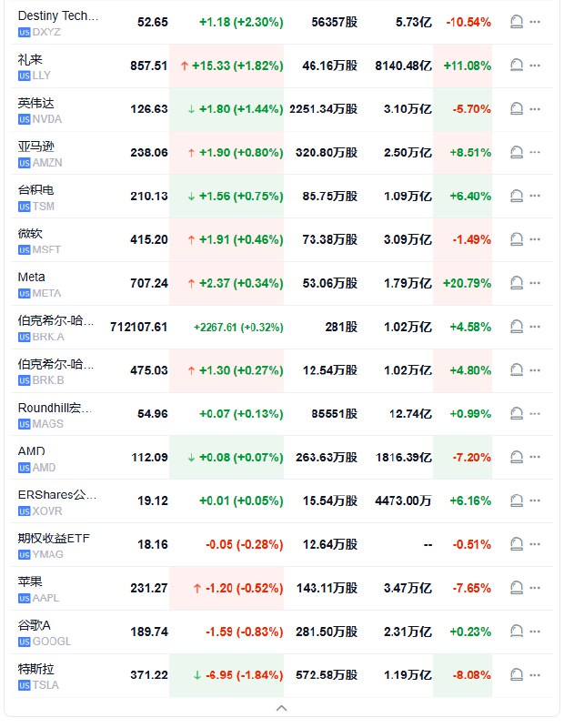Viewport: 564px width, 728px height.
Task: Click DXYZ percentage -10.54%
Action: point(468,22)
